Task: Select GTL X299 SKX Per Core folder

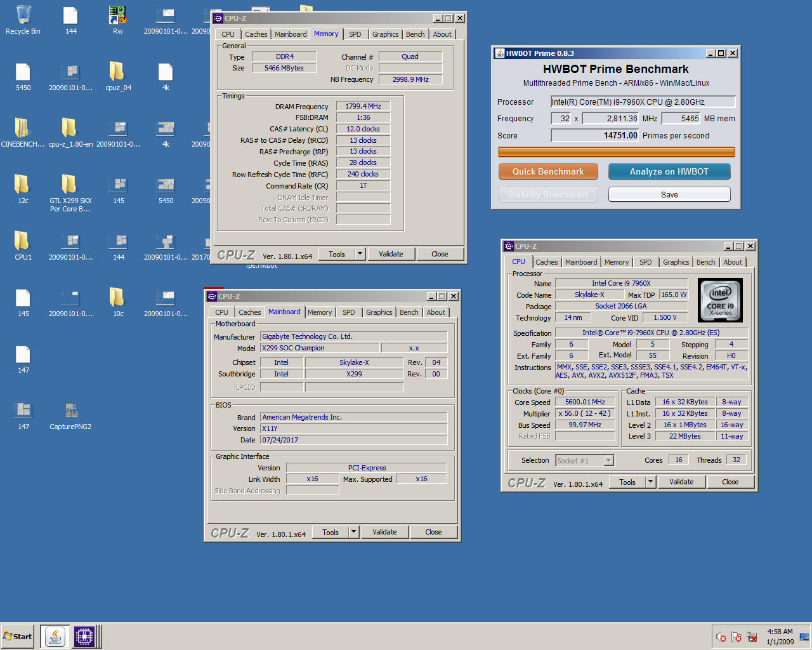Action: pyautogui.click(x=70, y=193)
